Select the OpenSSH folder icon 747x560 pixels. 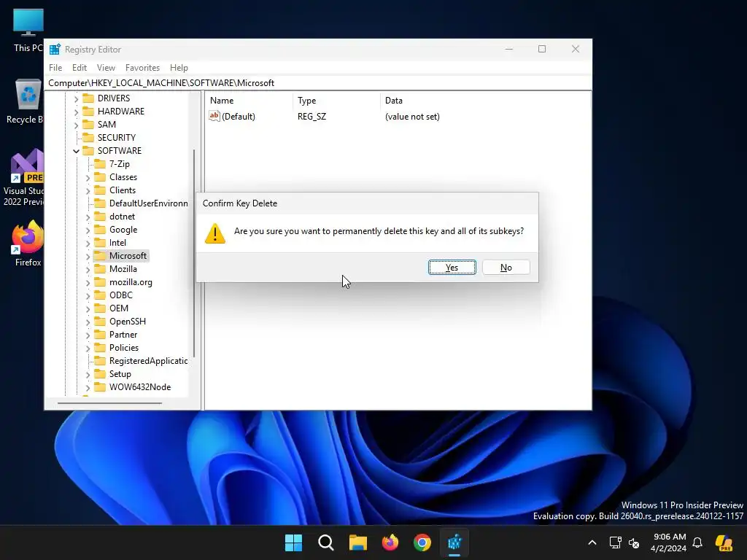[99, 322]
